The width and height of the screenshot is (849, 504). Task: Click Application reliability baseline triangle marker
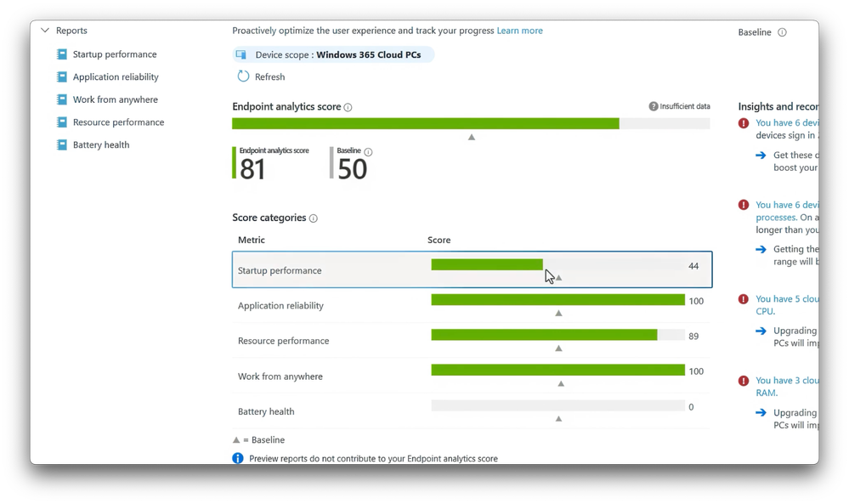(x=559, y=314)
